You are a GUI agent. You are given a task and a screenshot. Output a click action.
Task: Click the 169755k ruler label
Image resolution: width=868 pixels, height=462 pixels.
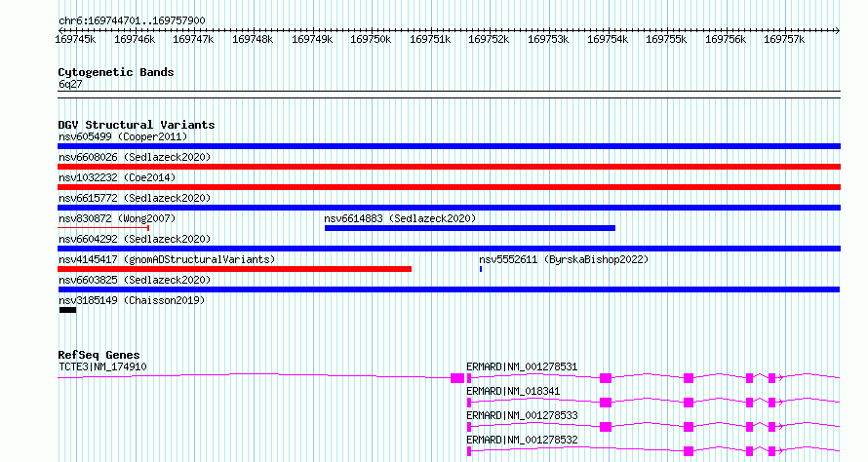coord(666,39)
